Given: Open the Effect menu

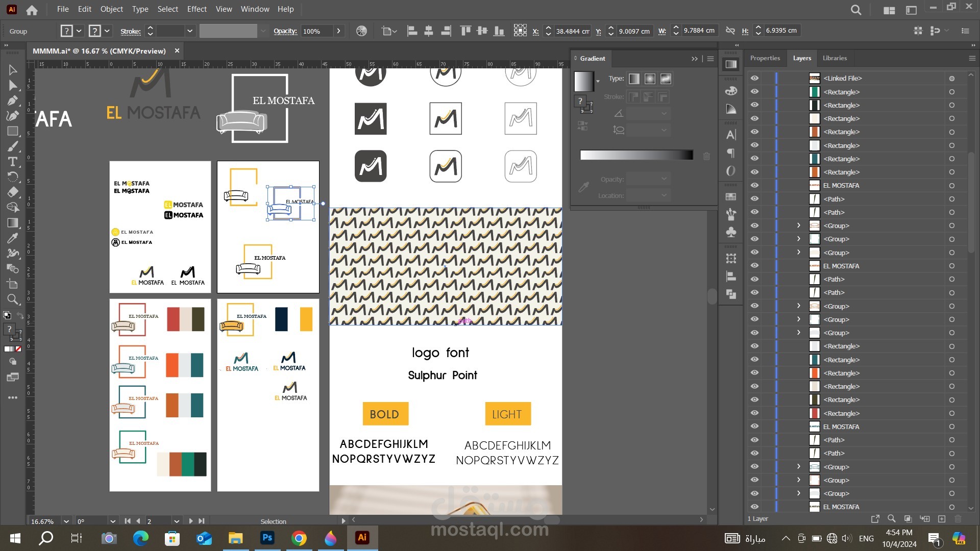Looking at the screenshot, I should click(197, 9).
